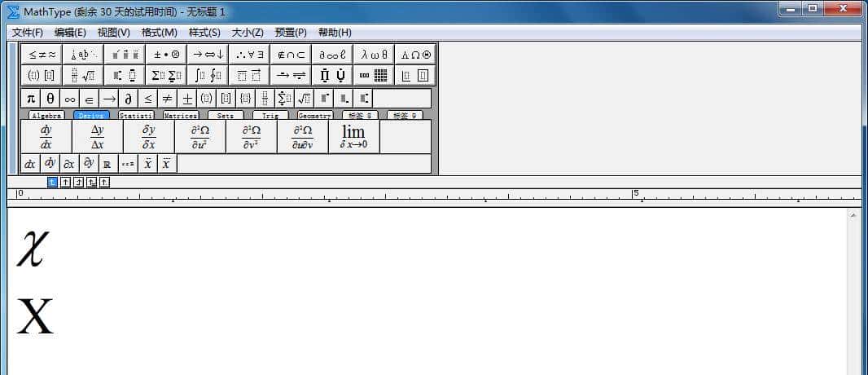Insert the dy/dx derivative expression
868x375 pixels.
coord(46,137)
